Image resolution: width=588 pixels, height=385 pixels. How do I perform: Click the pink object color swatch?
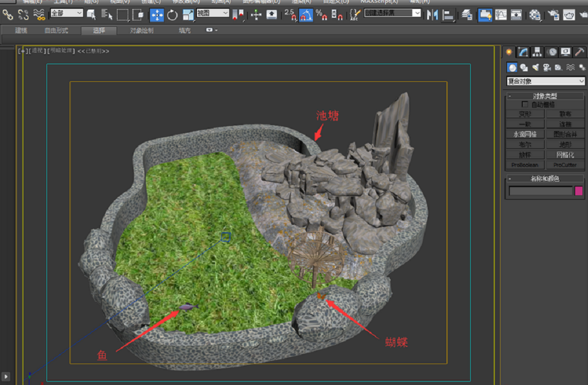[x=579, y=191]
